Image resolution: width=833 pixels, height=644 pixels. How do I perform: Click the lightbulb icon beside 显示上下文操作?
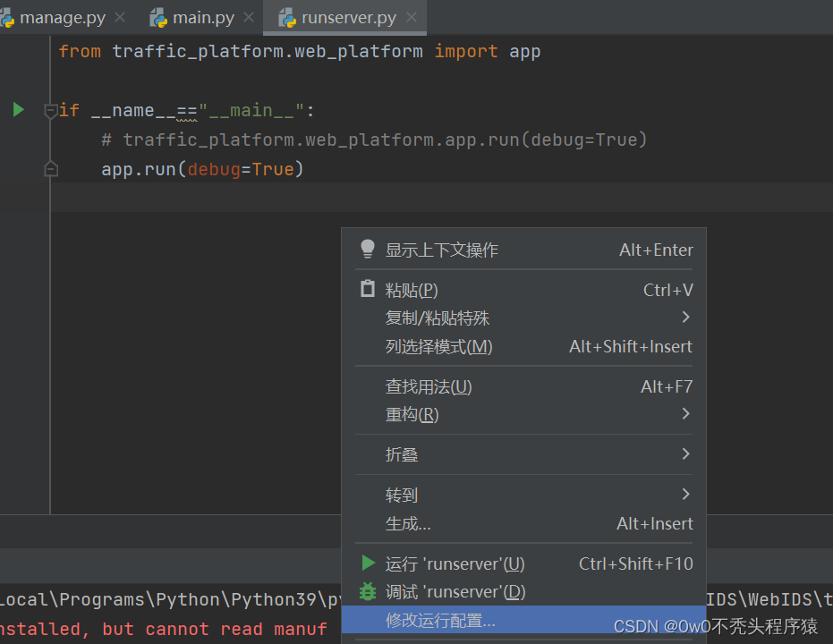367,249
